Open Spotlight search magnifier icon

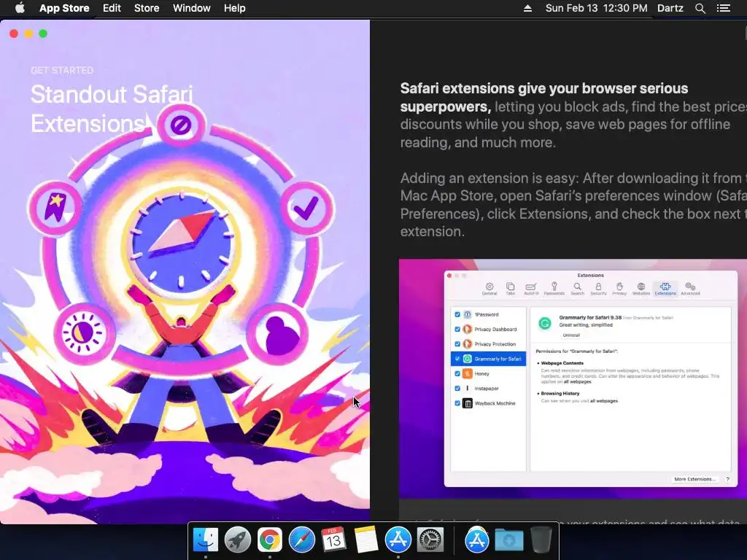tap(700, 8)
